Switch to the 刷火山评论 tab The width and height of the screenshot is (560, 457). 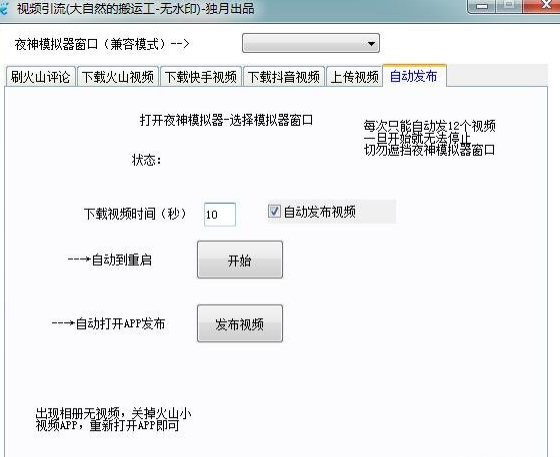40,76
